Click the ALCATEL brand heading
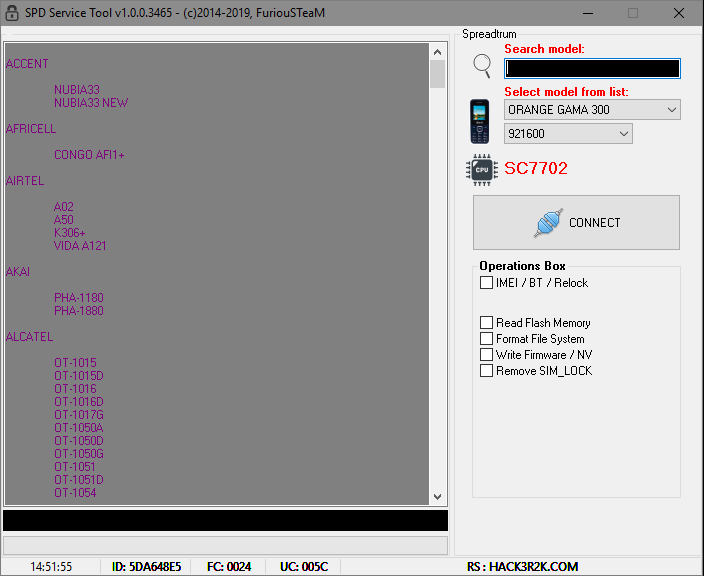The image size is (704, 576). coord(29,337)
